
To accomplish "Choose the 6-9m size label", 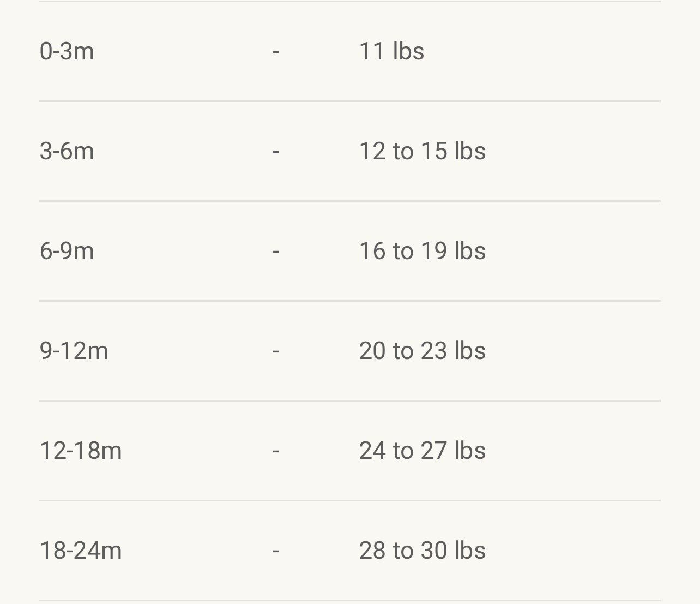I will point(67,251).
